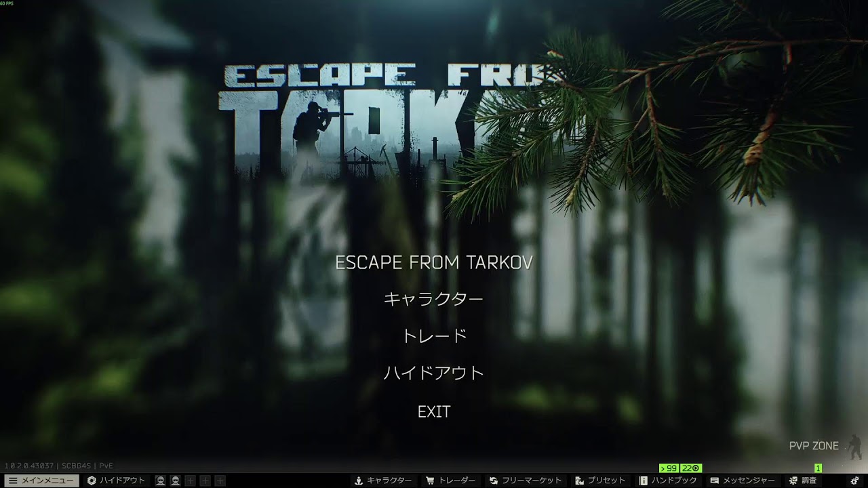The height and width of the screenshot is (488, 868).
Task: Open 調査 tab in the bottom bar
Action: (804, 481)
